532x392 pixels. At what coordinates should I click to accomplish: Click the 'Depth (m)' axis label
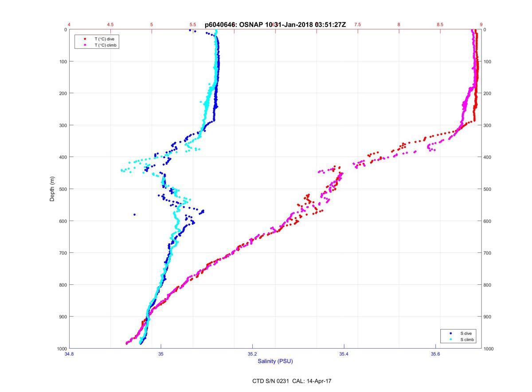[x=52, y=189]
